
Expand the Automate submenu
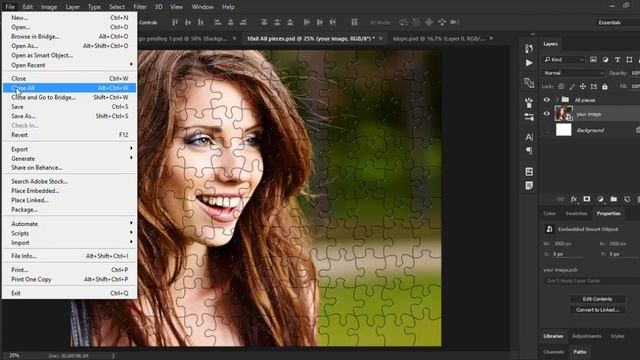(x=69, y=224)
